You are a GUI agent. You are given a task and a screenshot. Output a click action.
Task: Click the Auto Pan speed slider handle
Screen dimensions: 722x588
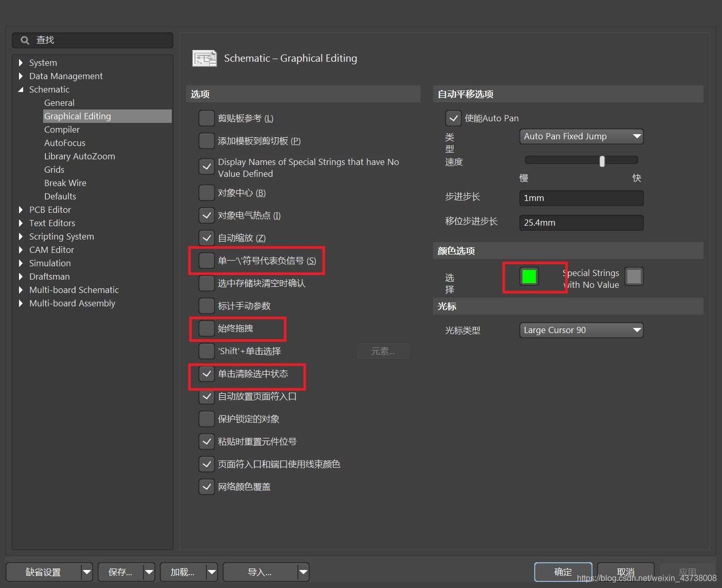[602, 161]
